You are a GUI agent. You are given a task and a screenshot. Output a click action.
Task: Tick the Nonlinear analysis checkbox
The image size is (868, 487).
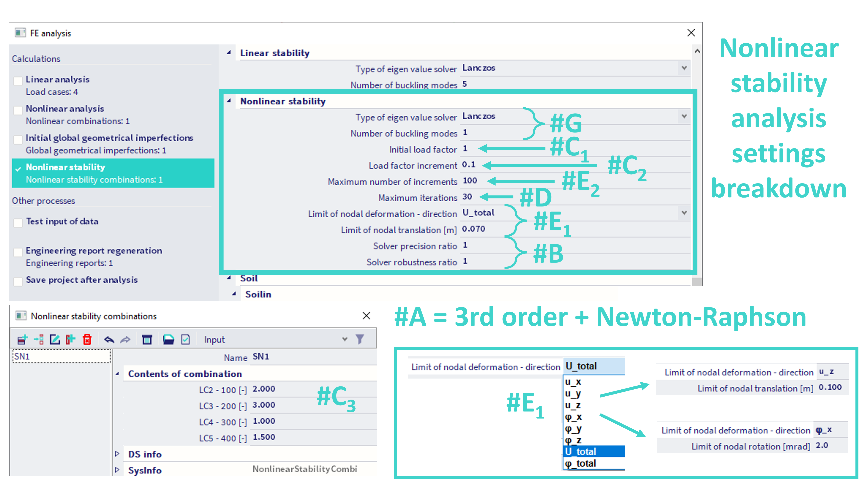[x=18, y=110]
